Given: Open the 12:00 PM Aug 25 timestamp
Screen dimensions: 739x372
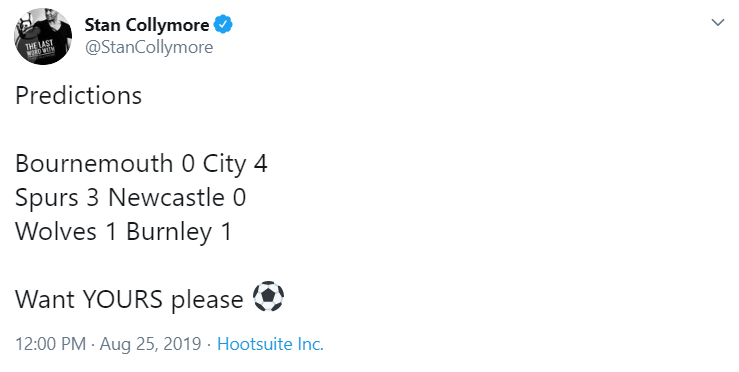Looking at the screenshot, I should tap(108, 344).
